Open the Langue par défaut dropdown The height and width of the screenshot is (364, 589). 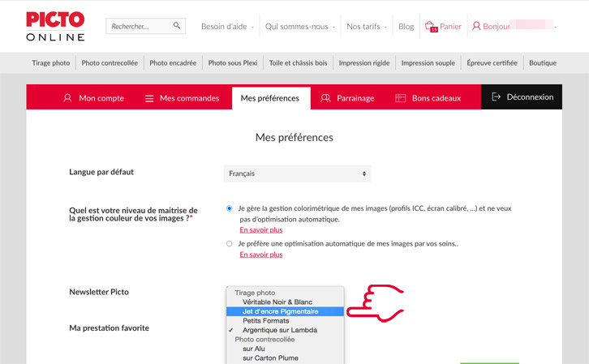[x=297, y=173]
